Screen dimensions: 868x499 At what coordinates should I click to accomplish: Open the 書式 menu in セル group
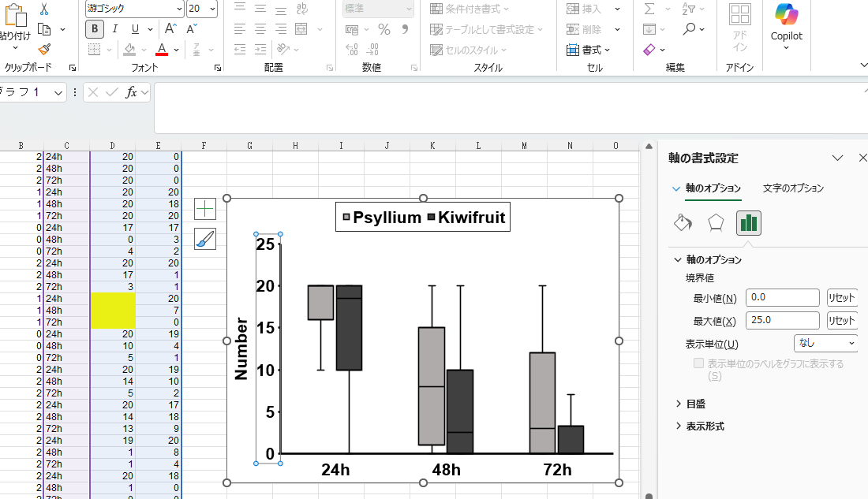(589, 50)
